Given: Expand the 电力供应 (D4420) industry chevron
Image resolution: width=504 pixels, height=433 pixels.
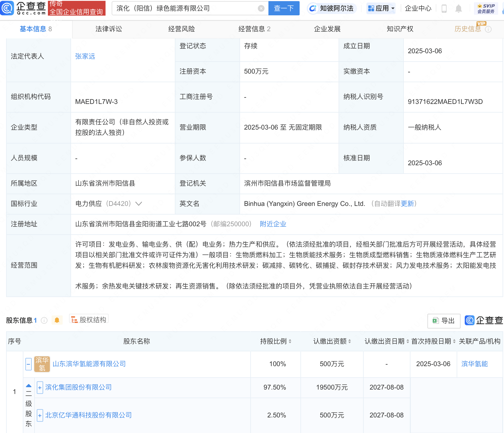Looking at the screenshot, I should (x=139, y=204).
